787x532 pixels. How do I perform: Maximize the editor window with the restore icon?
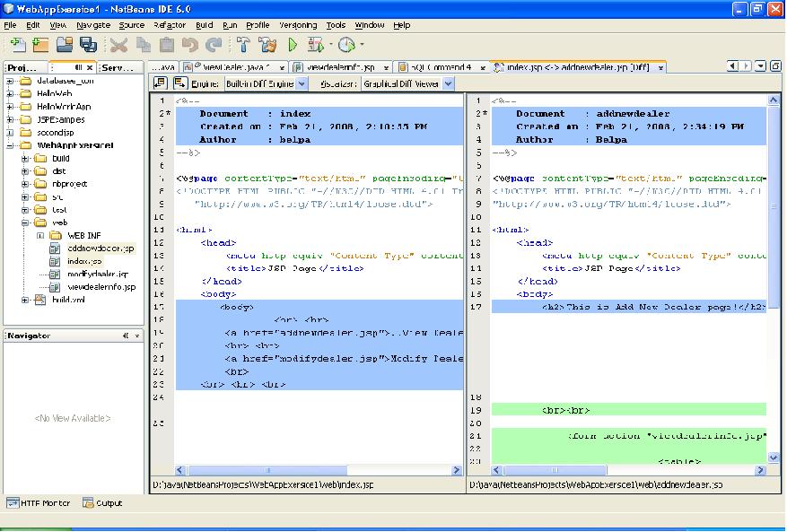776,66
